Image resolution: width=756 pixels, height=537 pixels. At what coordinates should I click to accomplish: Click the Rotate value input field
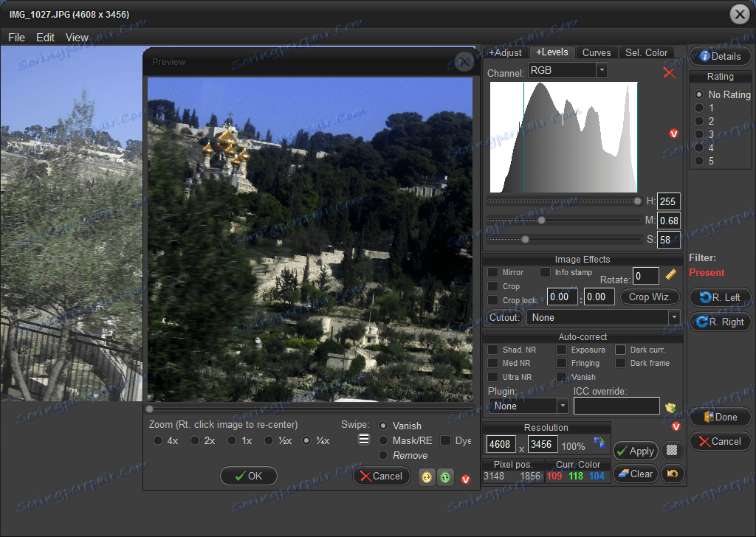pyautogui.click(x=645, y=276)
